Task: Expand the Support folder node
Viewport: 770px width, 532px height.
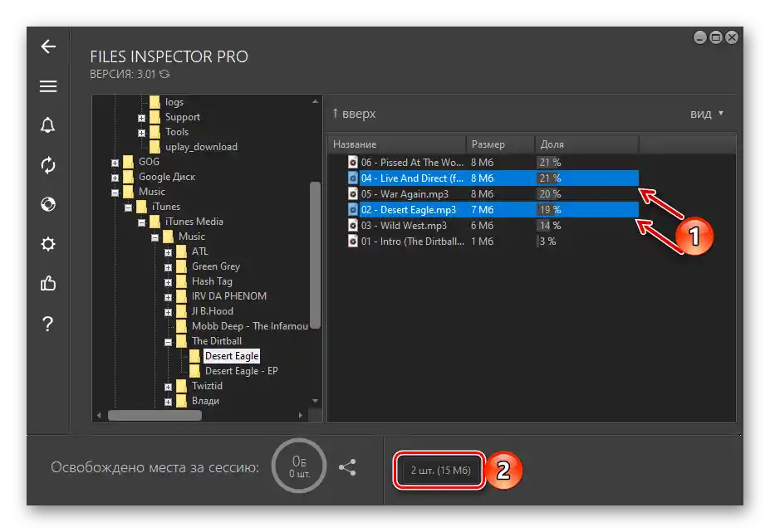Action: point(141,118)
